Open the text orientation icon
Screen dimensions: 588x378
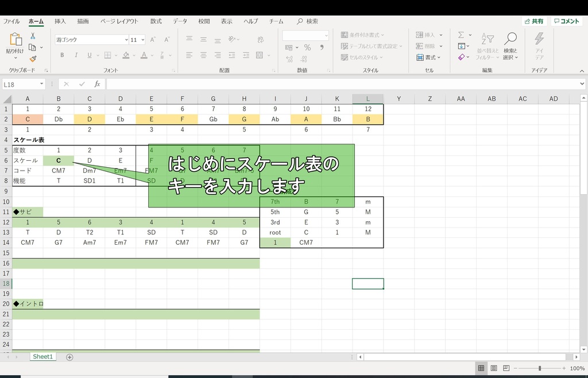click(232, 39)
